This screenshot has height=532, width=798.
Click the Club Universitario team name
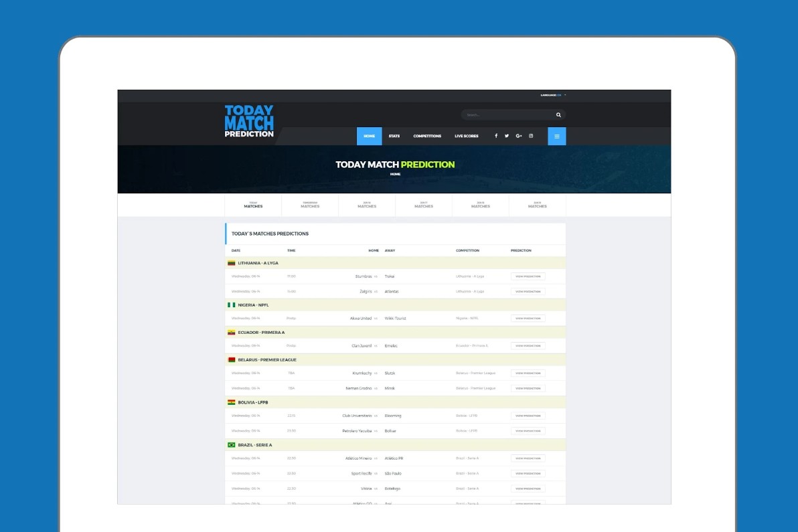pos(357,416)
